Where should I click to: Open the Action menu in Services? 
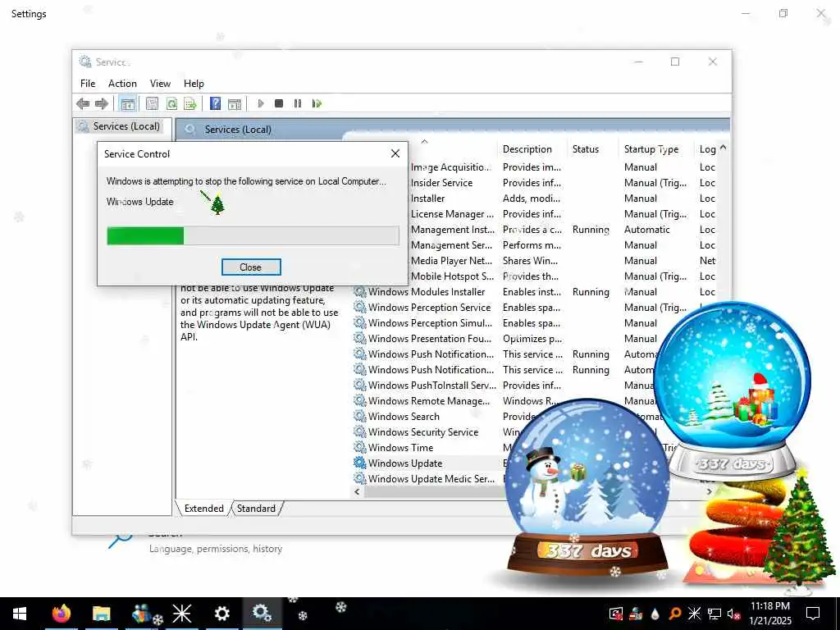click(x=122, y=84)
